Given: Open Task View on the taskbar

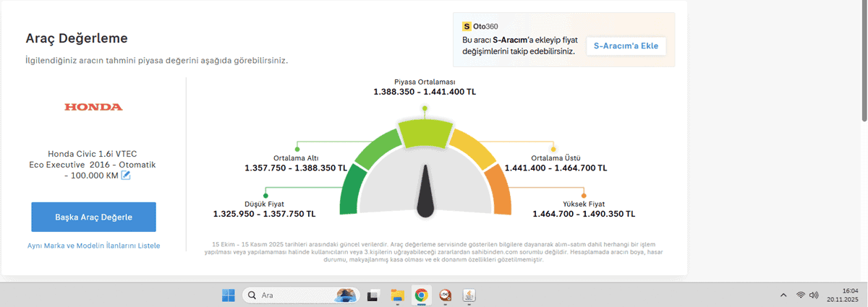Looking at the screenshot, I should point(373,295).
